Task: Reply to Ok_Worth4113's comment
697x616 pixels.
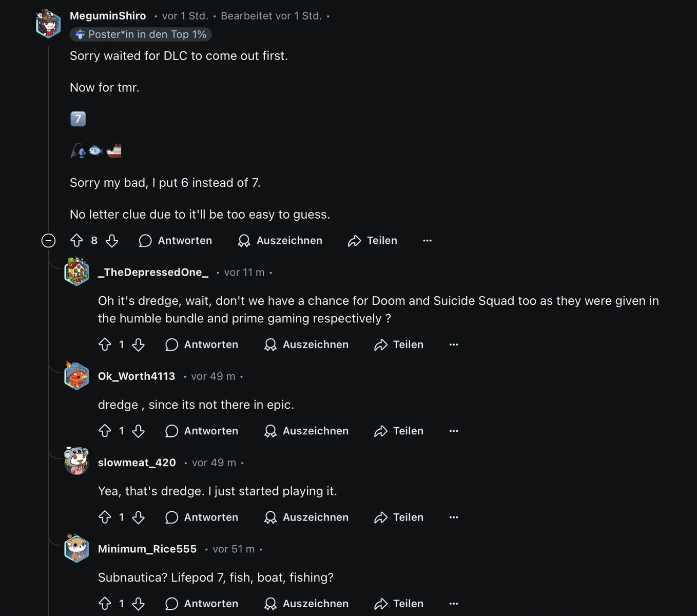Action: click(x=202, y=431)
